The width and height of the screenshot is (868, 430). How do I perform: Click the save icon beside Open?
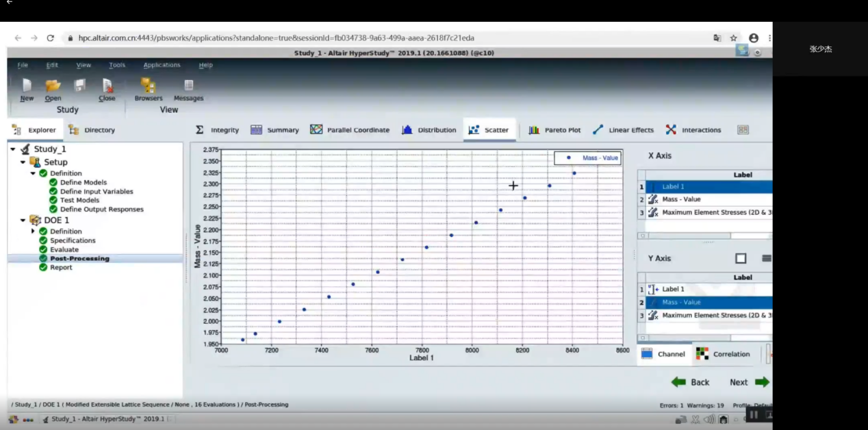(80, 86)
